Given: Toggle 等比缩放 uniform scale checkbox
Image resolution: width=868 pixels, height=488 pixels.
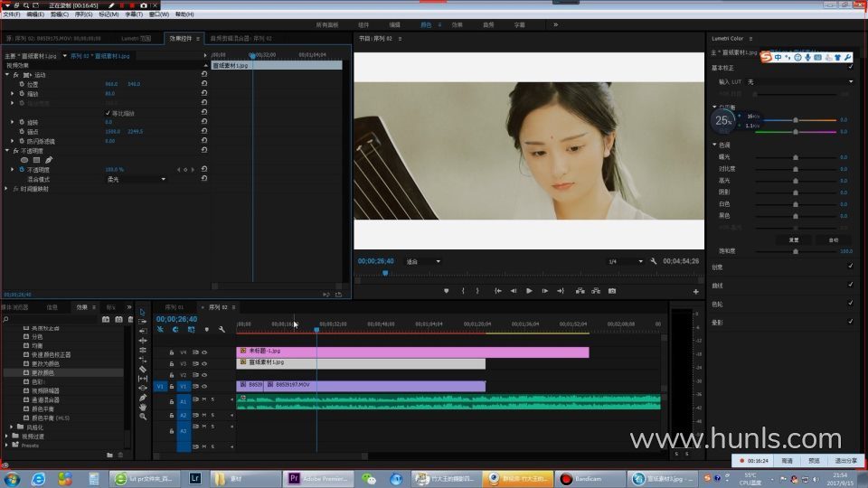Looking at the screenshot, I should pos(108,113).
